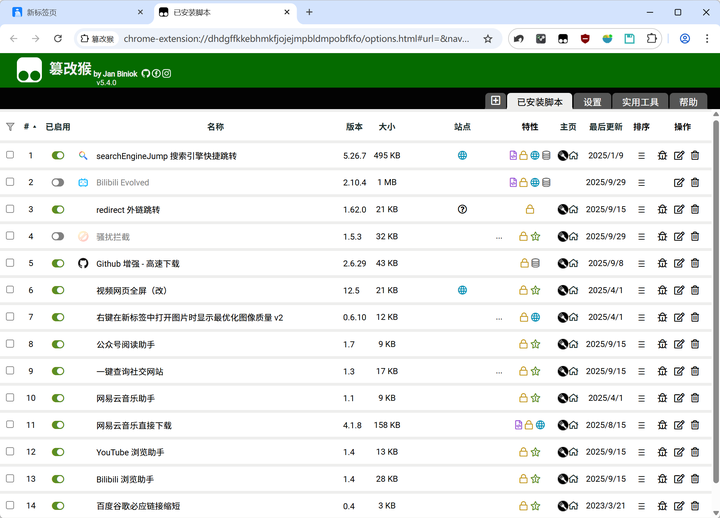
Task: Open the Extensions puzzle icon in toolbar
Action: [x=651, y=39]
